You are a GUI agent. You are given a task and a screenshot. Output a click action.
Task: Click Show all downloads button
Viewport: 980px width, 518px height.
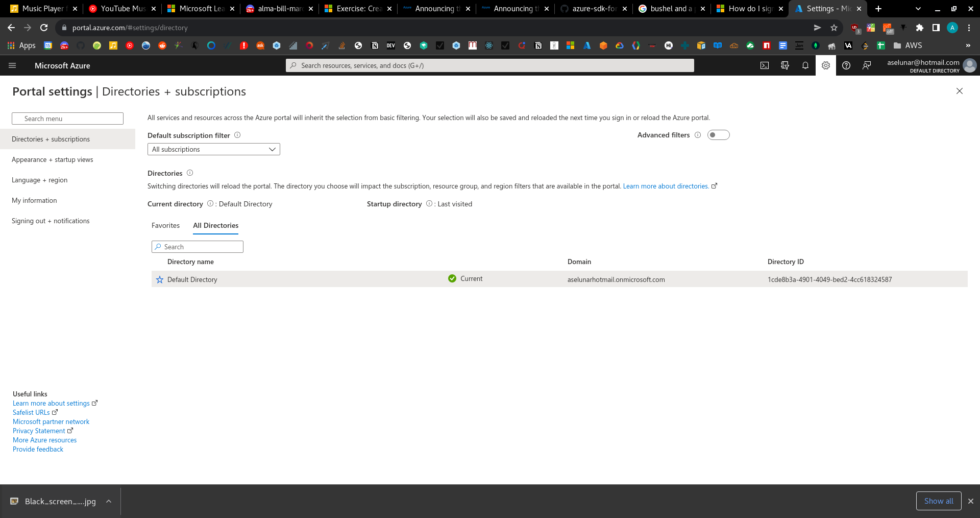click(x=939, y=501)
